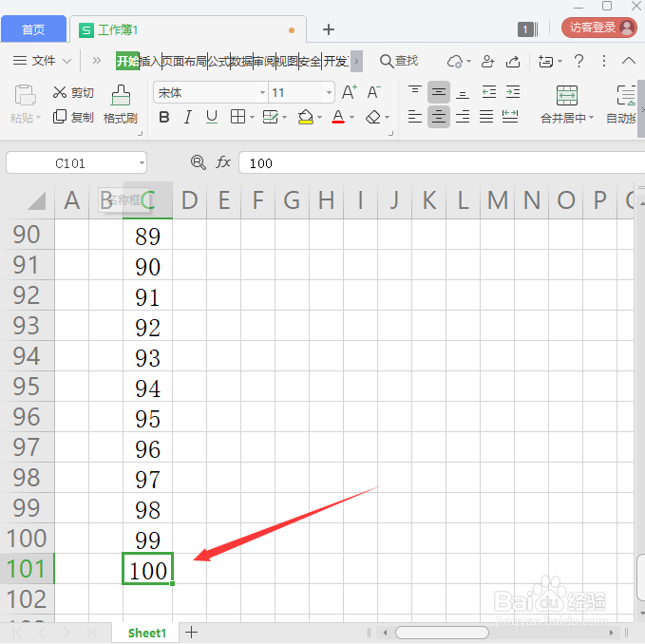Click decrease indent icon

(488, 92)
